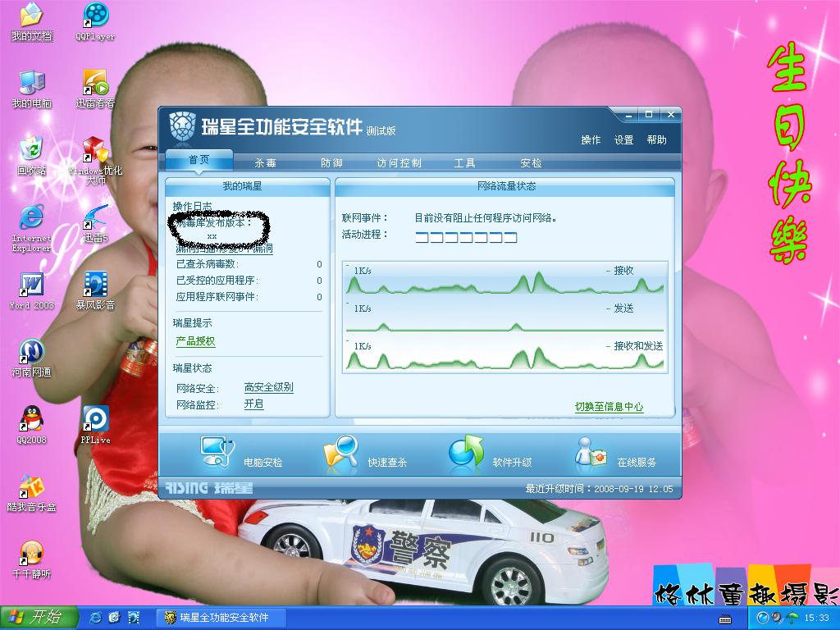Select the 安检 tab
Viewport: 840px width, 630px height.
(x=531, y=163)
